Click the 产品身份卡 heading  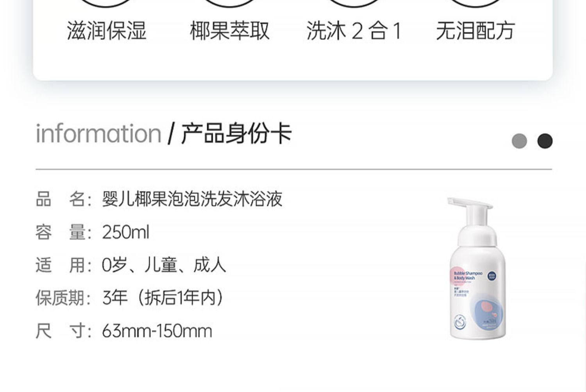236,134
